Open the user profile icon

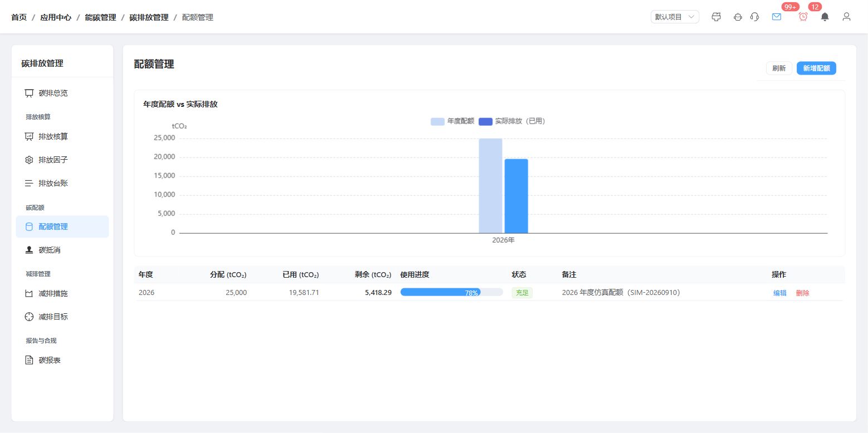tap(846, 17)
